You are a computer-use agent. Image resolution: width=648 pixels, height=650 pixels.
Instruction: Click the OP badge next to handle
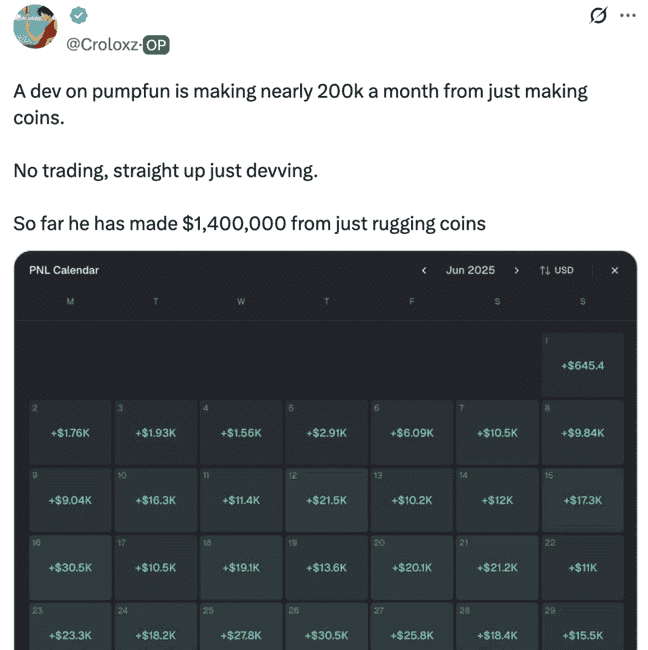point(155,44)
